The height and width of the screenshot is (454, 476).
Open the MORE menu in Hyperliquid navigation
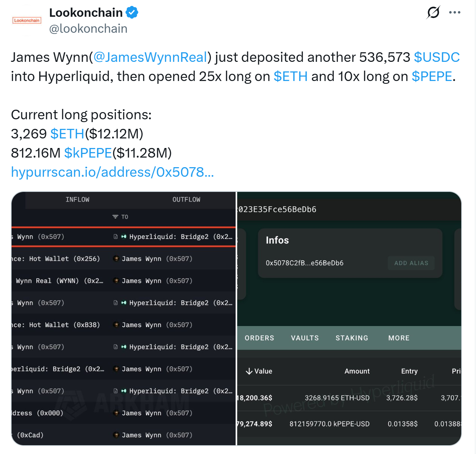click(399, 338)
